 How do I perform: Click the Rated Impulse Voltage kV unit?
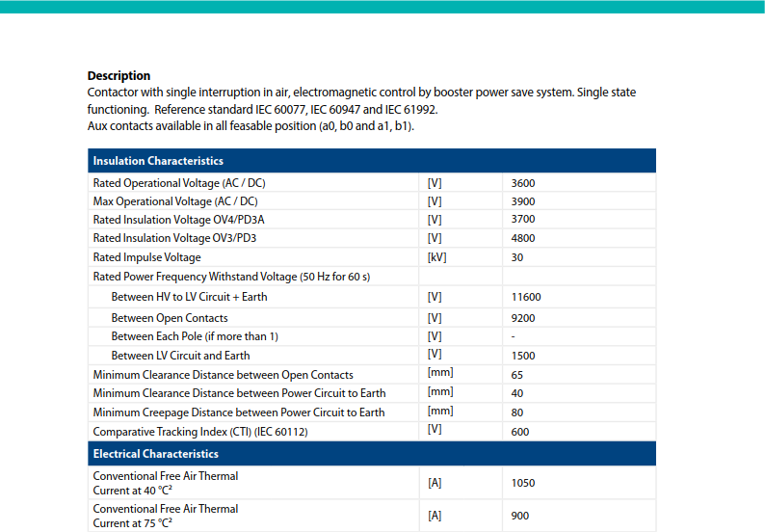[437, 257]
